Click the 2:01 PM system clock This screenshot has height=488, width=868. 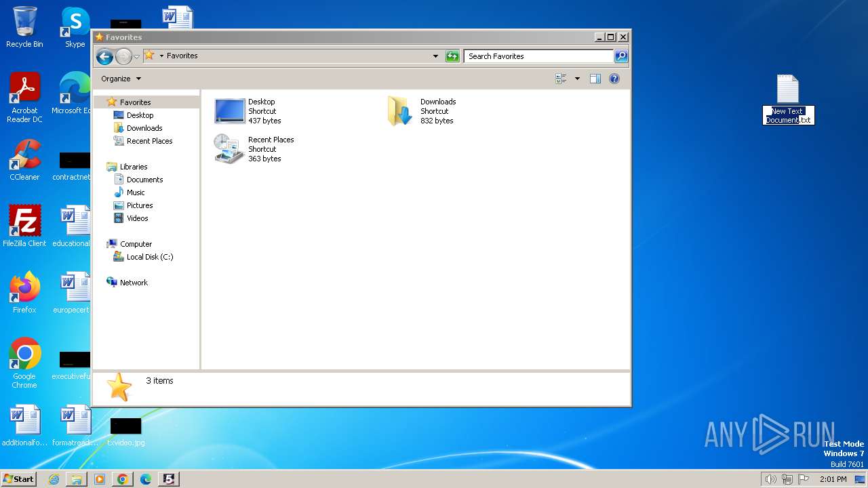[833, 479]
